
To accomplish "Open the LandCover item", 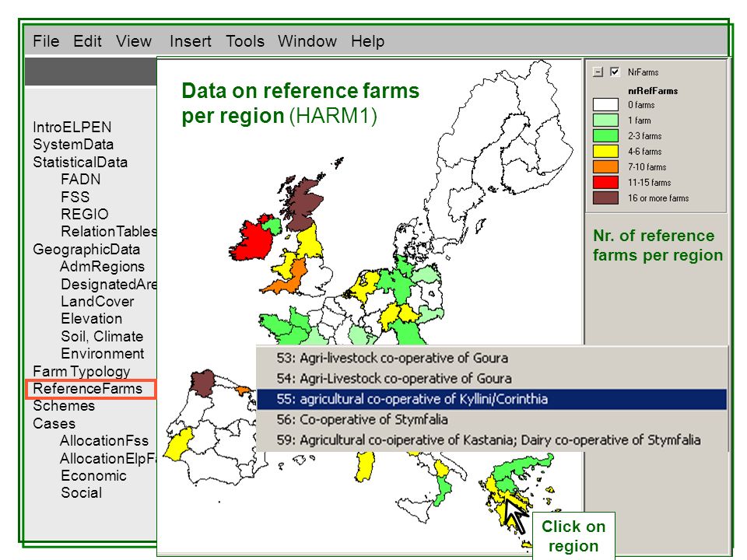I will coord(97,302).
